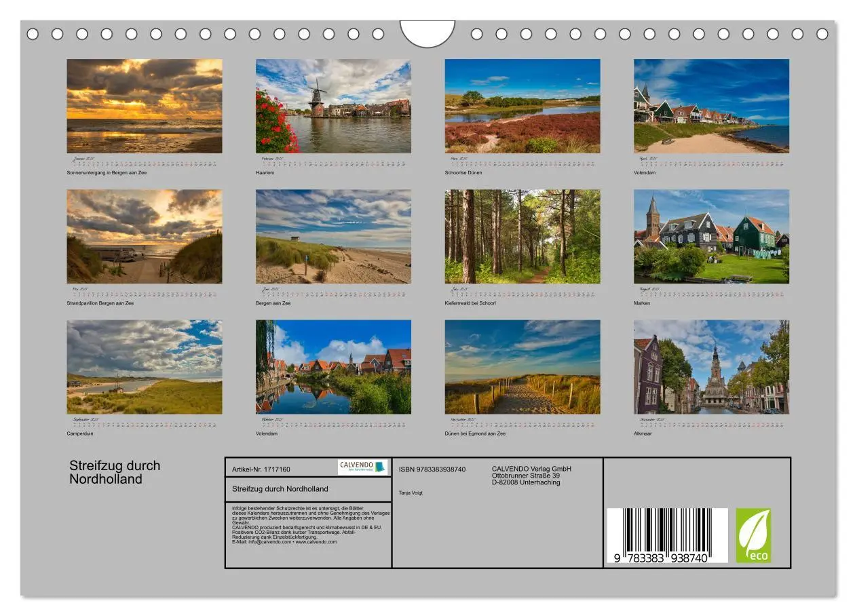Click 'ISBN 9783383938740' text
Viewport: 855px width, 616px height.
pyautogui.click(x=432, y=469)
